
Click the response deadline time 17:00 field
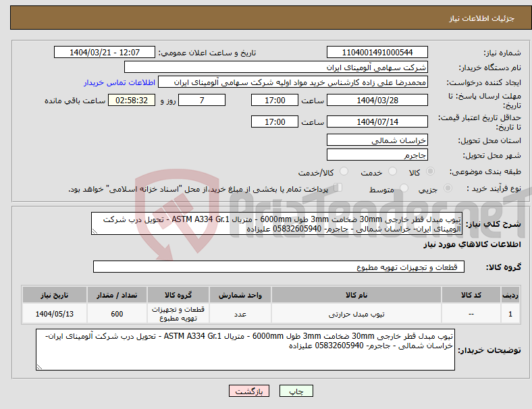coord(275,100)
